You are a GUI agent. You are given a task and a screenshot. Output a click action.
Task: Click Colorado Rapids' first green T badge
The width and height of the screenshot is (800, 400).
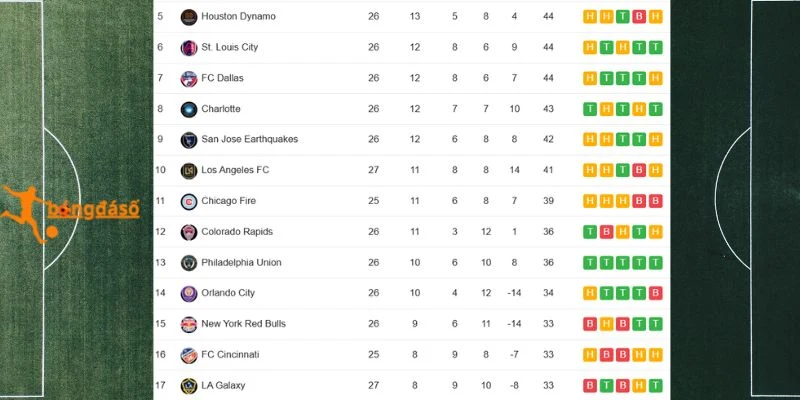(590, 232)
